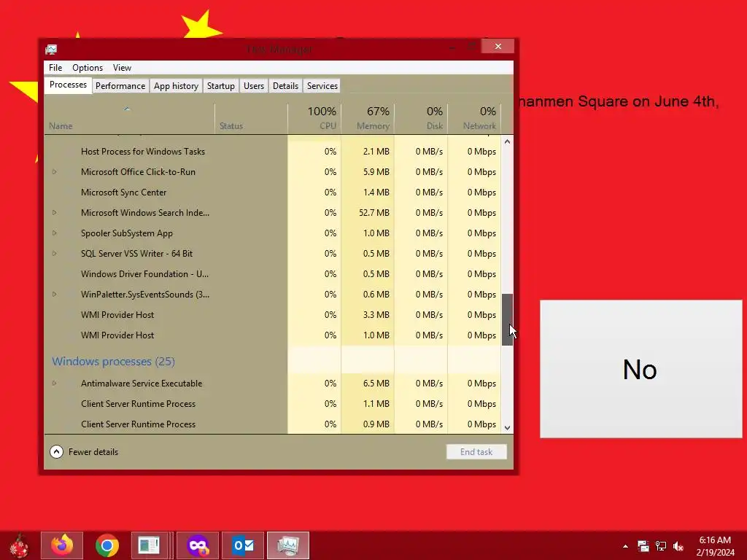Open Firefox from the taskbar

tap(62, 545)
